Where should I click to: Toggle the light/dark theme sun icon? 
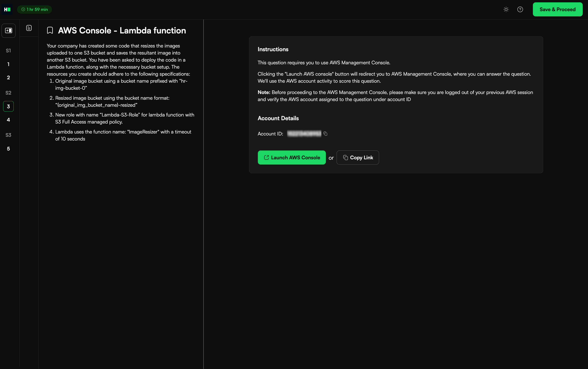(x=506, y=10)
